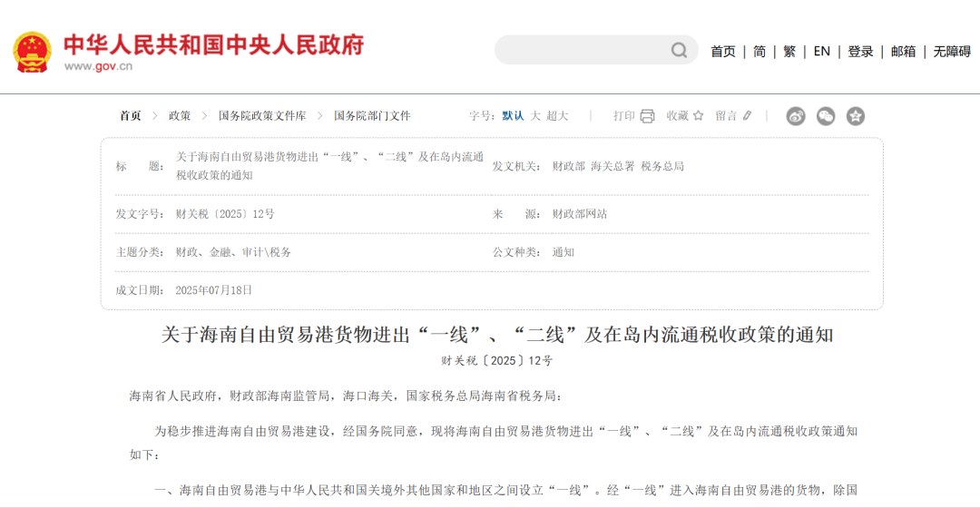Screen dimensions: 980x508
Task: Click the 发文机关 field label
Action: (516, 166)
